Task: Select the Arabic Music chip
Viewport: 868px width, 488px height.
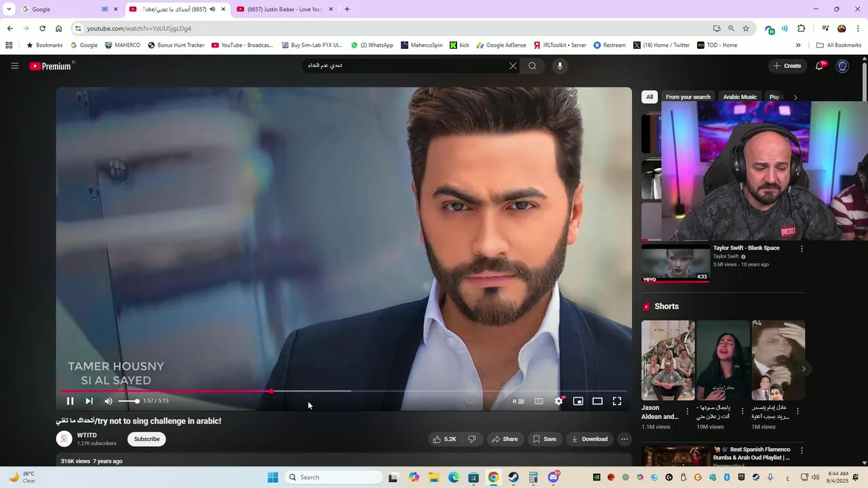Action: click(x=740, y=97)
